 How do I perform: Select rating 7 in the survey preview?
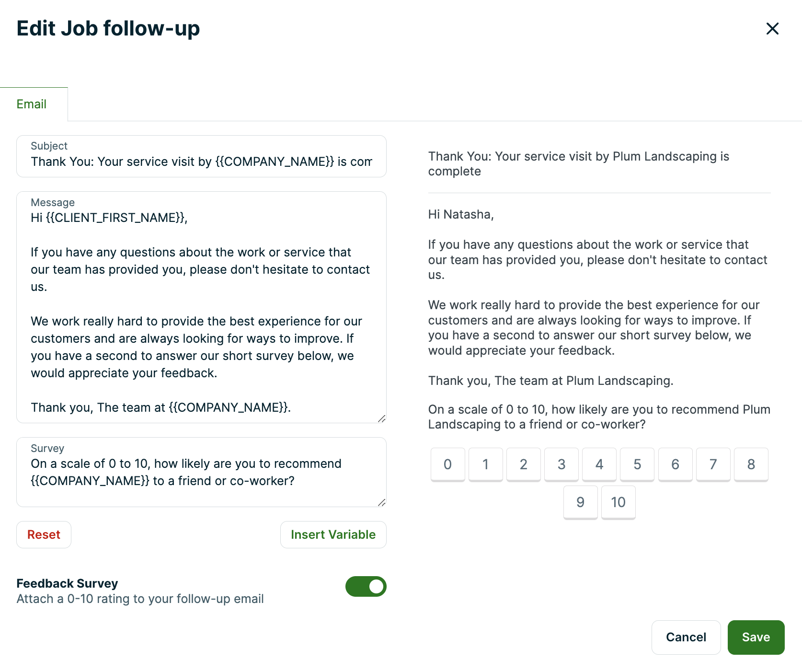(x=713, y=464)
